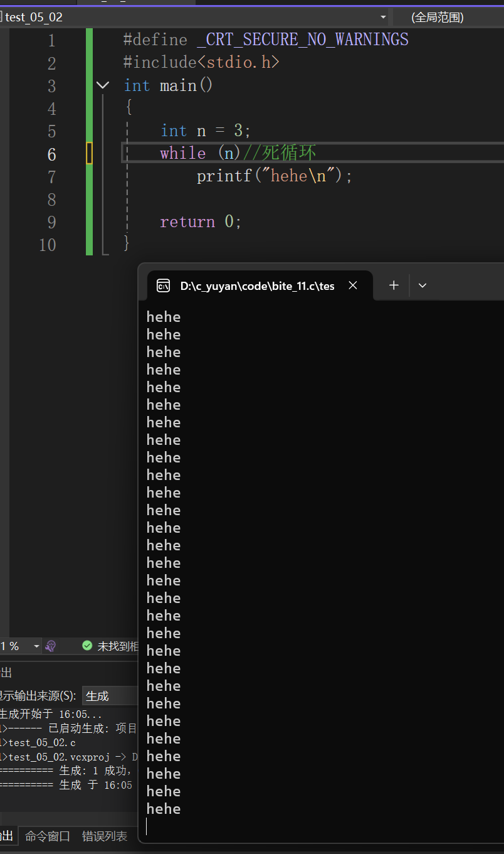This screenshot has height=854, width=504.
Task: Switch to the 错误列表 tab
Action: tap(105, 836)
